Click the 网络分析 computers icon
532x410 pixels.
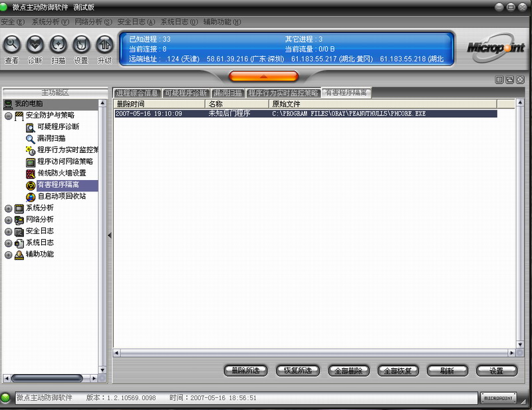tap(19, 220)
